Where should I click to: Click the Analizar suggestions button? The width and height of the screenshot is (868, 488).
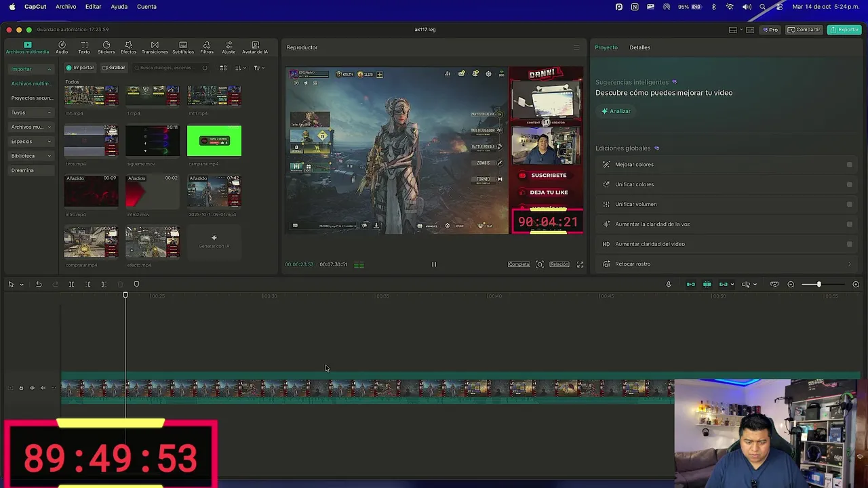point(616,111)
